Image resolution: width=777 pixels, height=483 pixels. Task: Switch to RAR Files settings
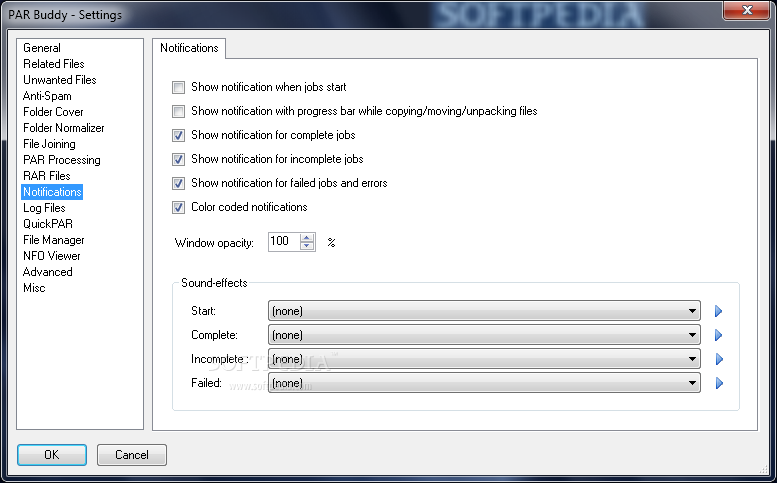pos(47,176)
